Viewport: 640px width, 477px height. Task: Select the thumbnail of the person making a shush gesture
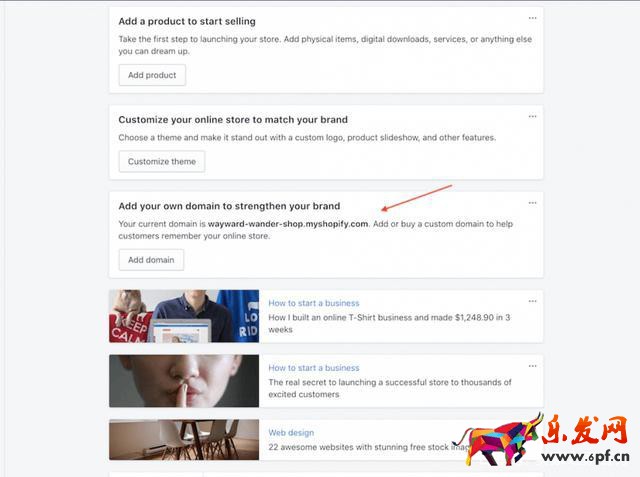pyautogui.click(x=184, y=381)
